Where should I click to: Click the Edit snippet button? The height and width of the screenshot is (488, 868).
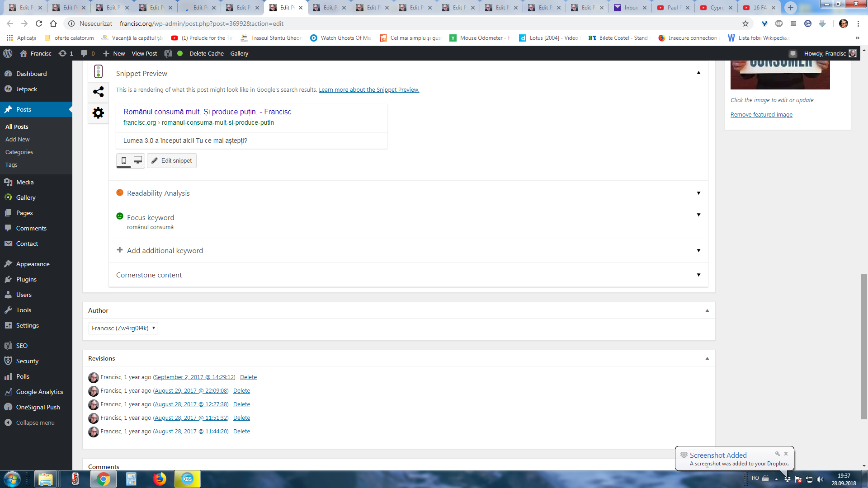click(172, 160)
